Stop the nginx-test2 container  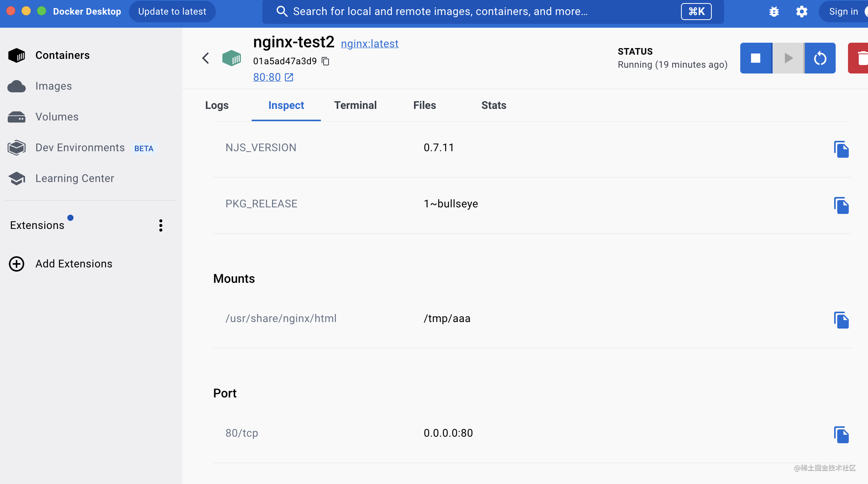(756, 58)
